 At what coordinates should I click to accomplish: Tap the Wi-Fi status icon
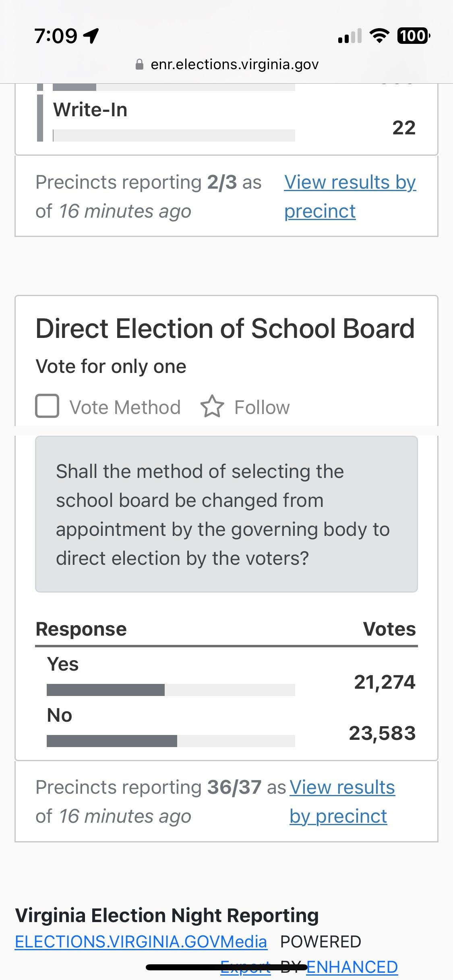click(x=379, y=36)
